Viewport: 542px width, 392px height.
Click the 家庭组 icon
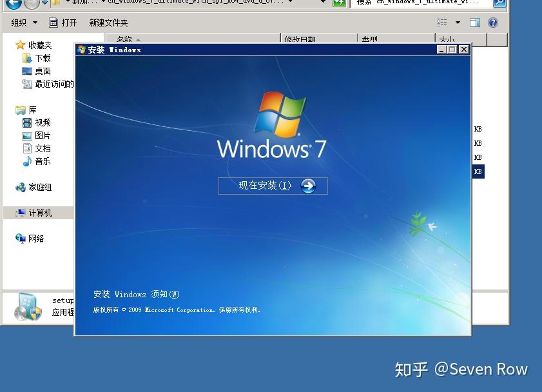pos(21,188)
